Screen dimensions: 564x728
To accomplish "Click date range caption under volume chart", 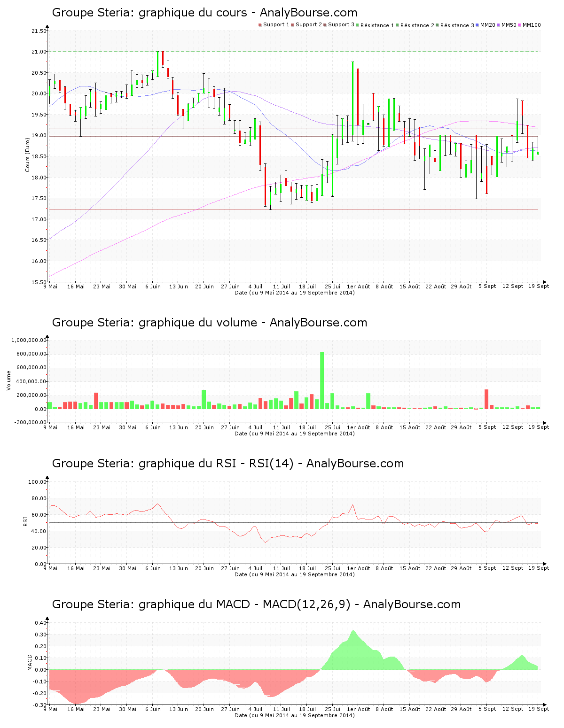I will (x=295, y=434).
